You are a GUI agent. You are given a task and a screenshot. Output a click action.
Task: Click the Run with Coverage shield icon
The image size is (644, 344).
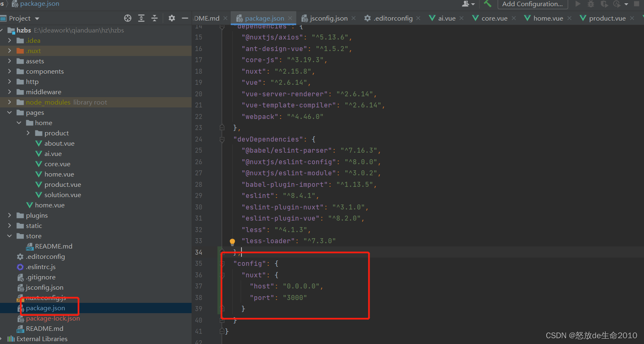604,4
